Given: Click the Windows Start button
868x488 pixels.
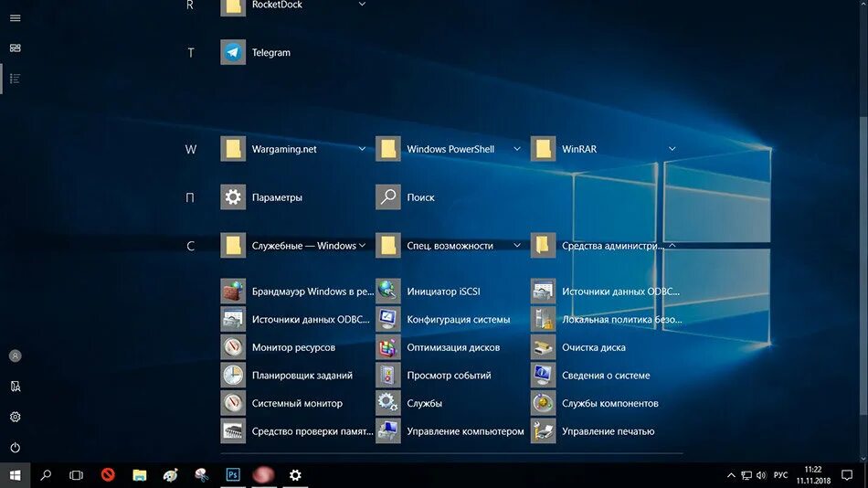Looking at the screenshot, I should (x=15, y=475).
